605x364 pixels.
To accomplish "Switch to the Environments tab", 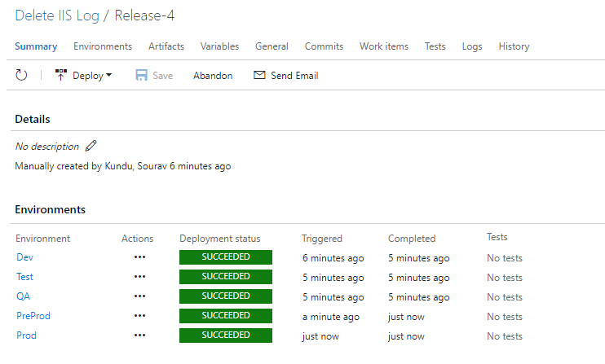I will (x=103, y=46).
